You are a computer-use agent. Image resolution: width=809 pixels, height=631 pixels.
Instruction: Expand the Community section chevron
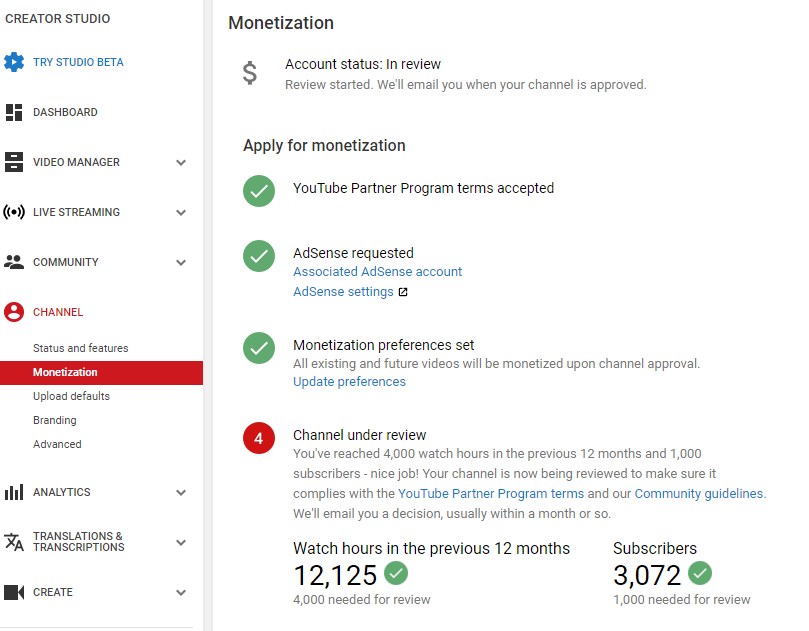coord(181,263)
